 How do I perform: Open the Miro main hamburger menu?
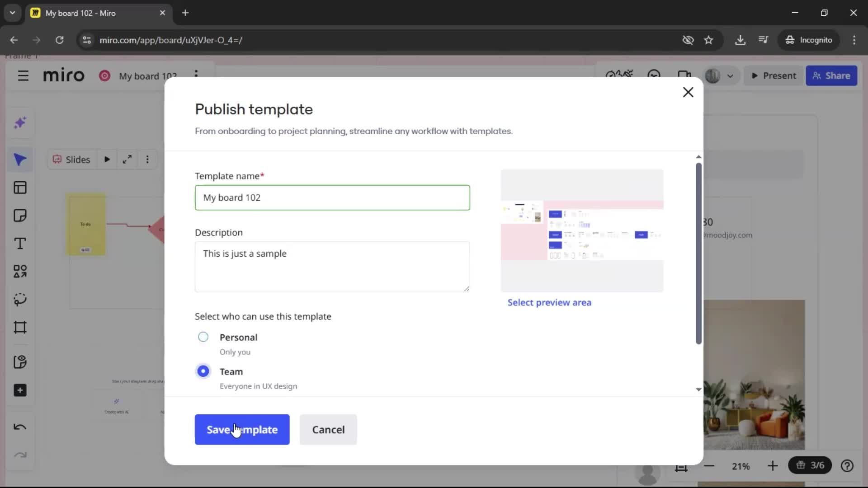click(x=23, y=75)
